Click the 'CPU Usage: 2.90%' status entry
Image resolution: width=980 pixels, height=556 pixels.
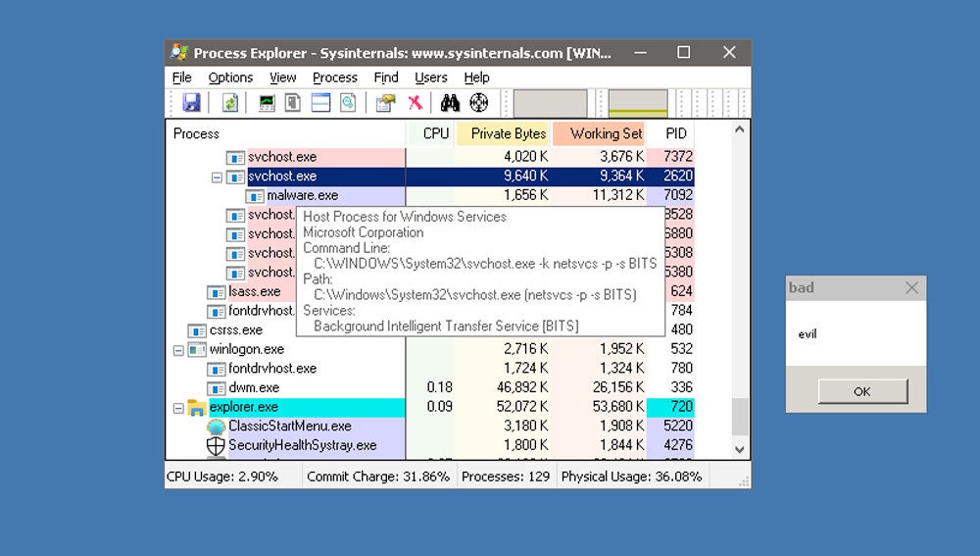click(x=221, y=477)
